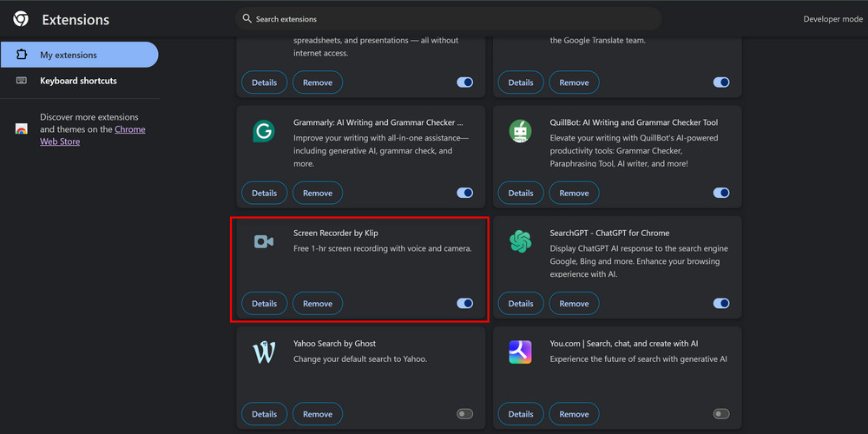Remove the You.com extension
868x434 pixels.
574,413
